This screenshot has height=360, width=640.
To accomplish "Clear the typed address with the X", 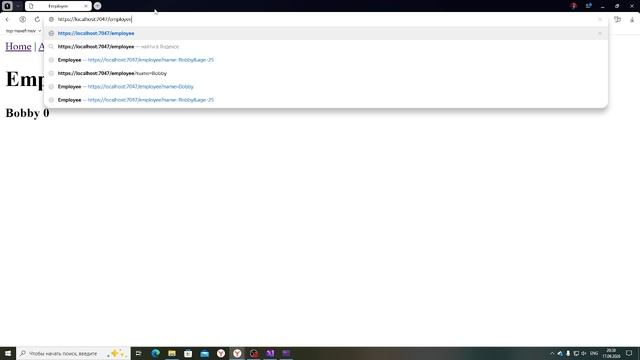I will (600, 19).
